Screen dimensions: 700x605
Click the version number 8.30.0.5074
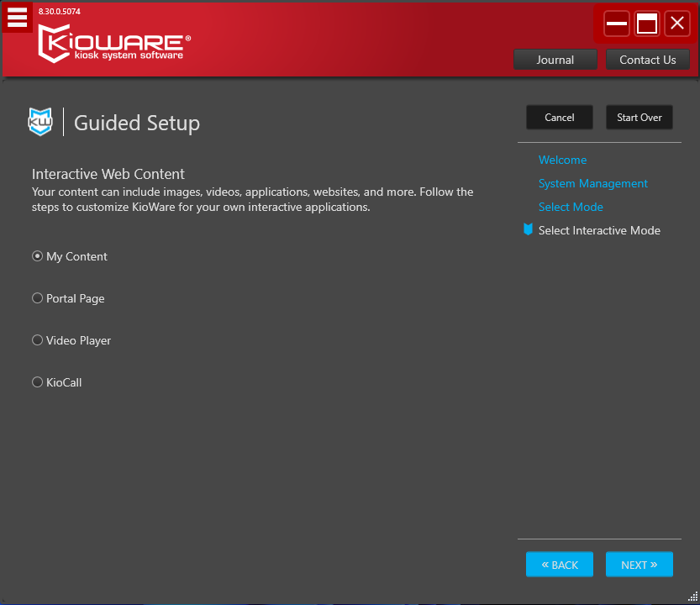[x=60, y=11]
